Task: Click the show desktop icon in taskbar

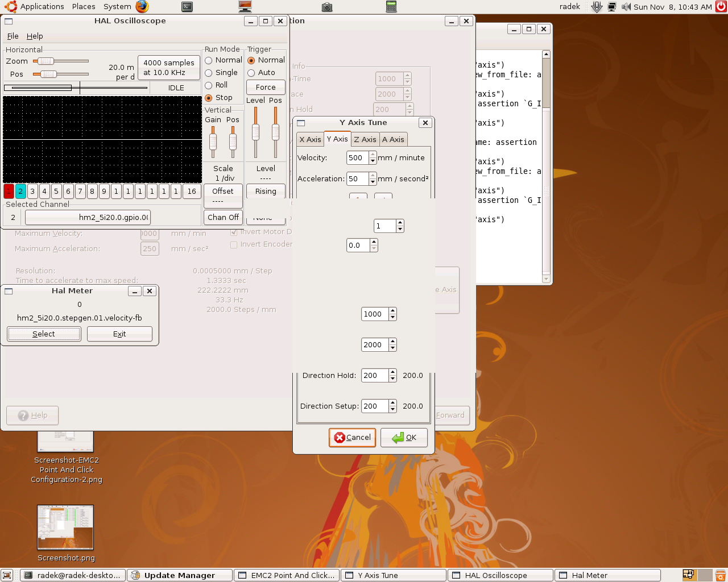Action: click(7, 575)
